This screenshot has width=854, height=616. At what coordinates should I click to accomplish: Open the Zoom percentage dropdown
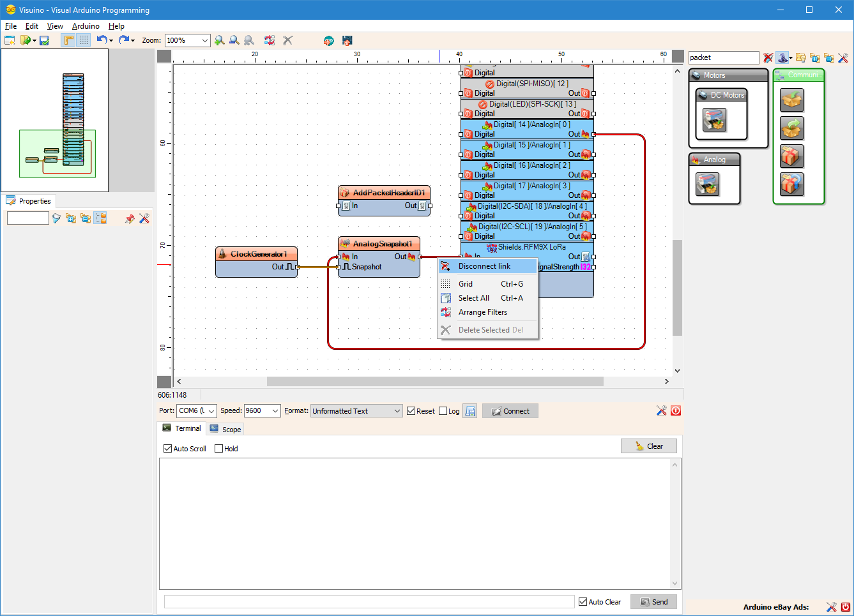pyautogui.click(x=204, y=40)
